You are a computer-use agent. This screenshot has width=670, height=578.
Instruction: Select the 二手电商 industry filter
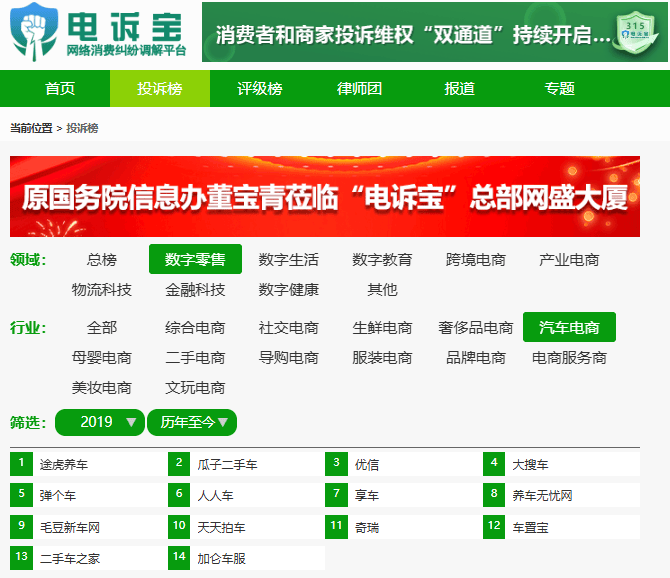[x=195, y=357]
